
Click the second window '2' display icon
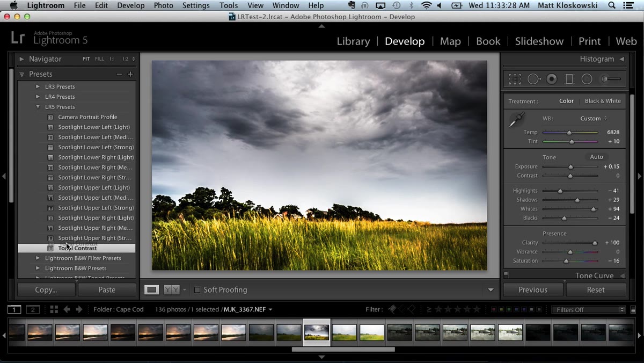click(x=33, y=309)
